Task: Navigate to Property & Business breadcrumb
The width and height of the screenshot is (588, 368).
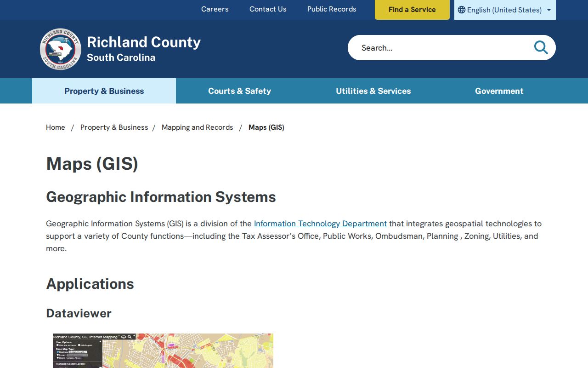Action: coord(114,127)
